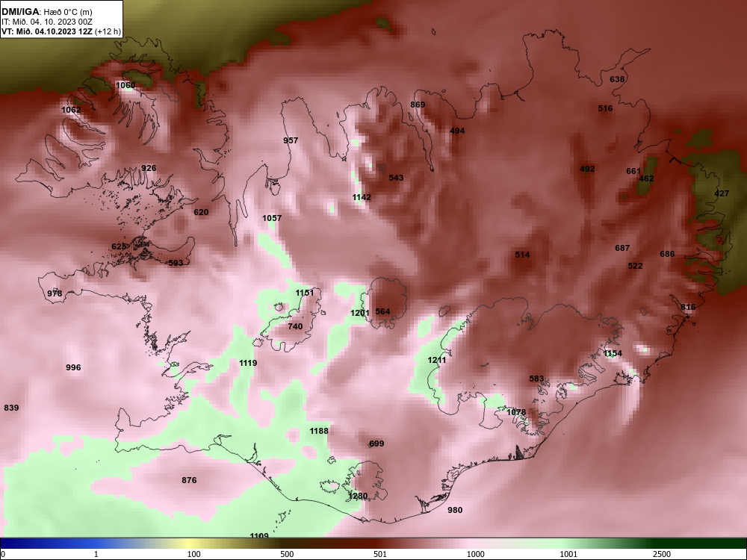Select the 957 value label

point(291,140)
